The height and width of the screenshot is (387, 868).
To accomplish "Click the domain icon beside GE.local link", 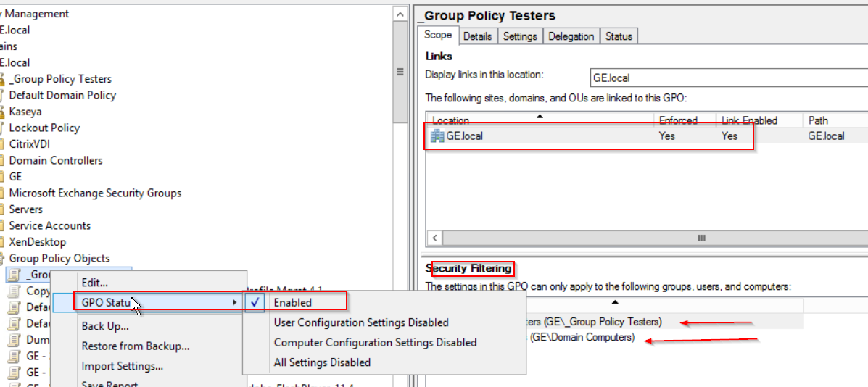I will (437, 136).
